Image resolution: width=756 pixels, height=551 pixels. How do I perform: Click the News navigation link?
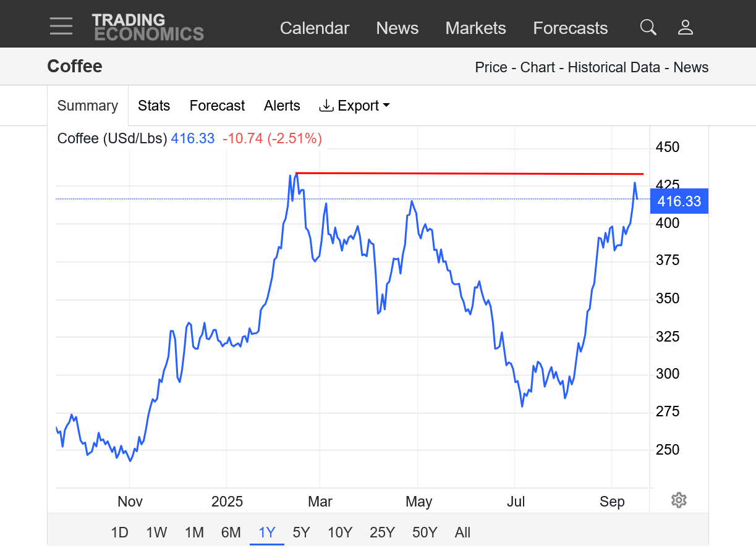[x=397, y=28]
